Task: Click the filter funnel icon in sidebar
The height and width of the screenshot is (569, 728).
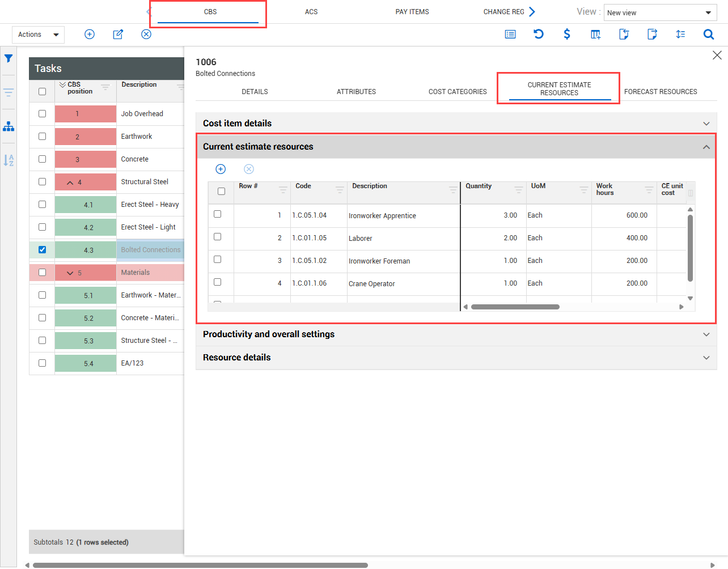Action: tap(9, 58)
